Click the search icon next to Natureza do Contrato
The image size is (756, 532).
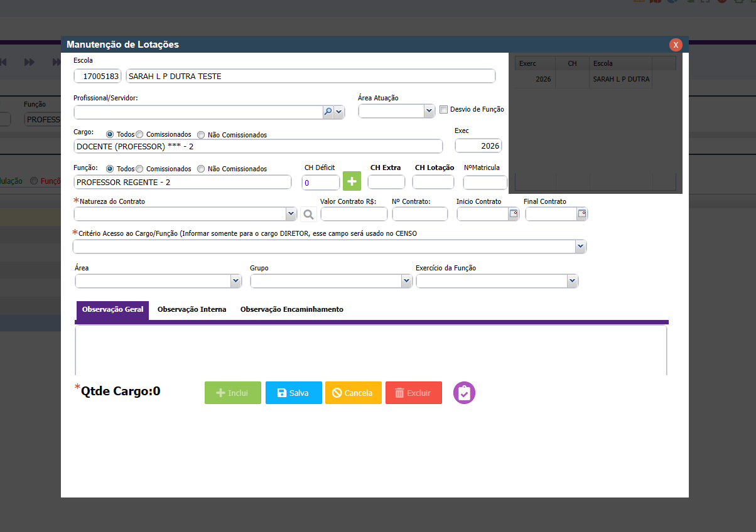coord(308,215)
